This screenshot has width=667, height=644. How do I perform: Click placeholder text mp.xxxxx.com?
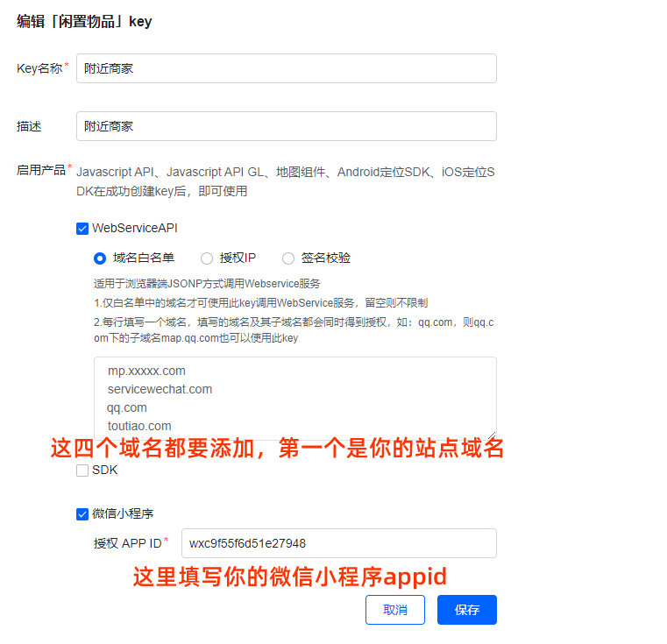tap(146, 371)
